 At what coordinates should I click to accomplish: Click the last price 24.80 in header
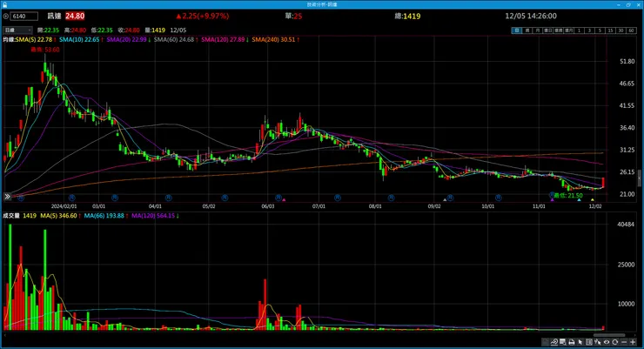tap(75, 16)
